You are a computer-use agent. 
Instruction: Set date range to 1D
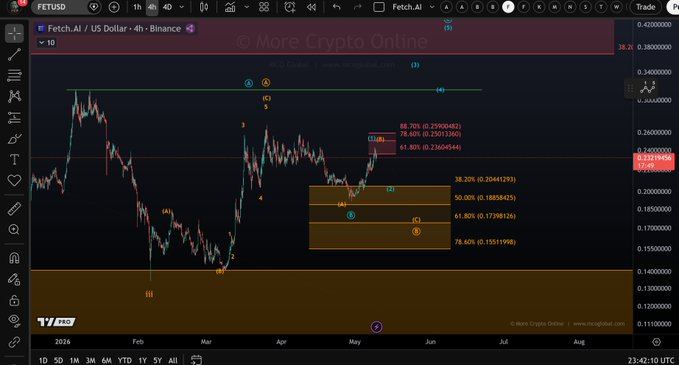pyautogui.click(x=43, y=360)
